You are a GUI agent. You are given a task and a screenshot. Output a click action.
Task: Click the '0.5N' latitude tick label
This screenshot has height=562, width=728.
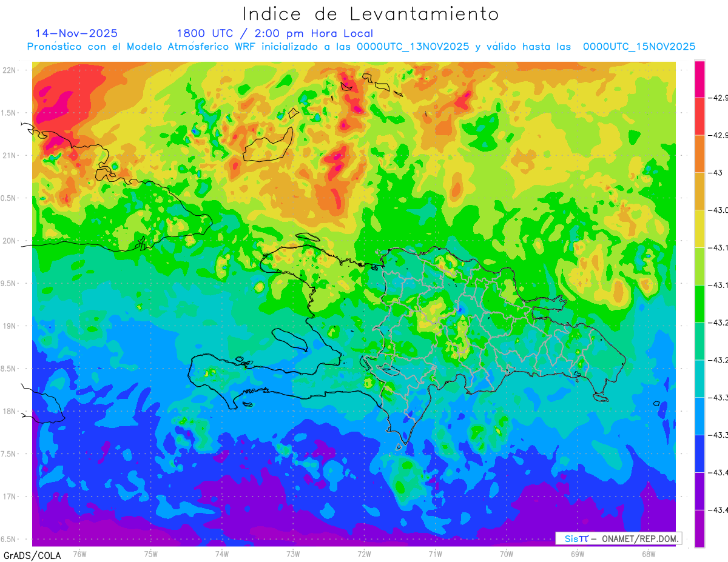coord(9,198)
